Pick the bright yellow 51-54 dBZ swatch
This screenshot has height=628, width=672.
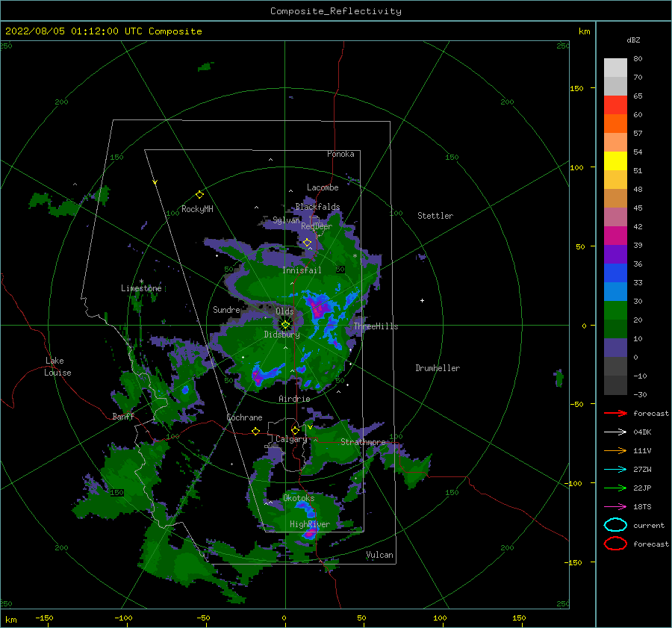(x=615, y=161)
